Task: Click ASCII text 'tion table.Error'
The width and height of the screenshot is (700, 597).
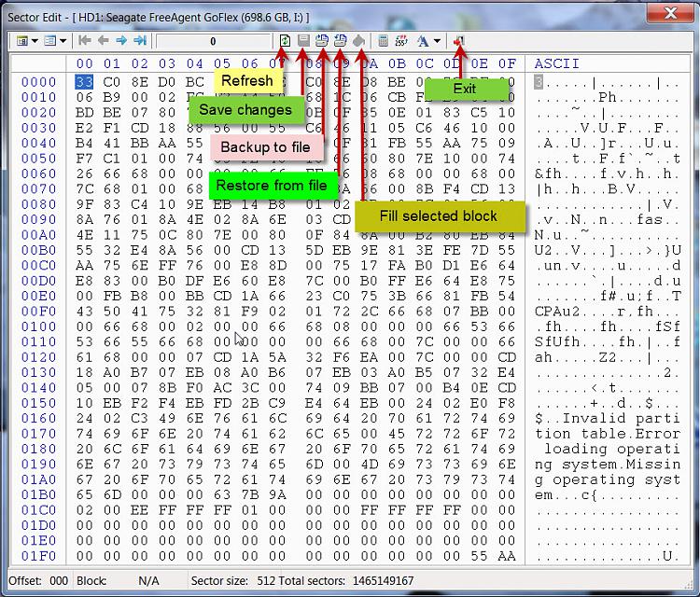Action: (x=608, y=434)
